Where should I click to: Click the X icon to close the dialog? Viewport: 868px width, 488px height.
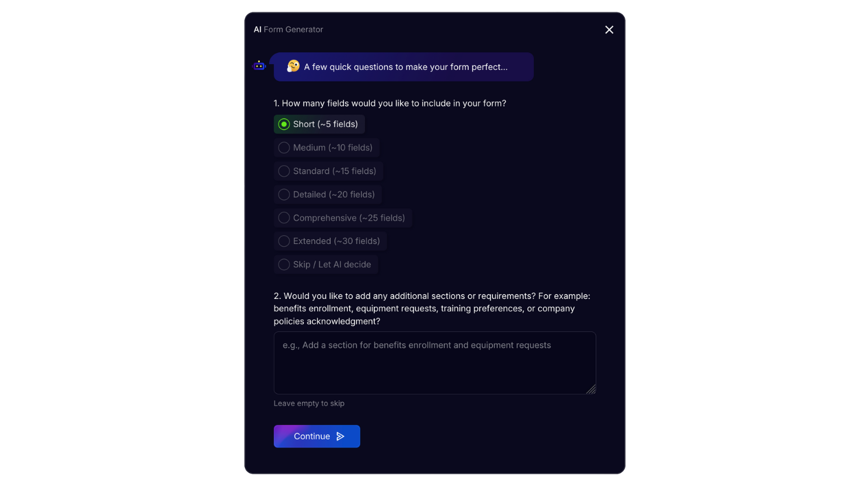609,29
